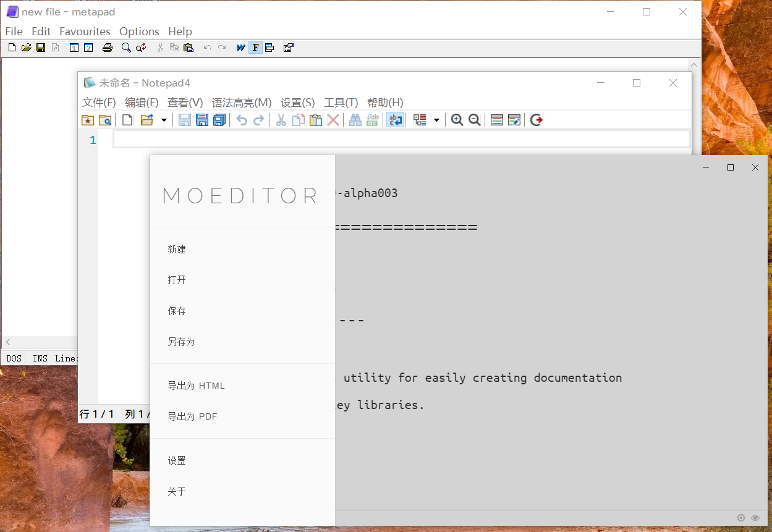Toggle the primary font F button
The width and height of the screenshot is (772, 532).
[x=255, y=48]
